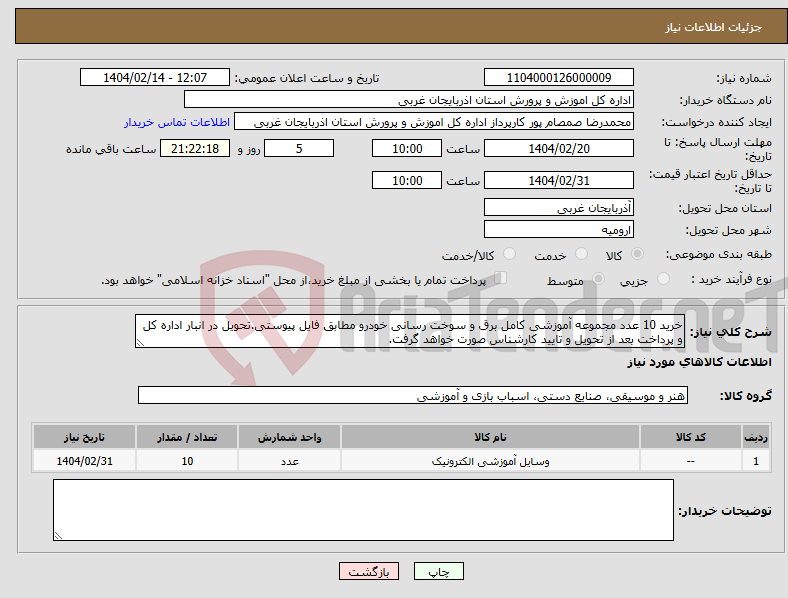Click table date cell 1404/02/31
This screenshot has height=598, width=788.
click(x=84, y=461)
